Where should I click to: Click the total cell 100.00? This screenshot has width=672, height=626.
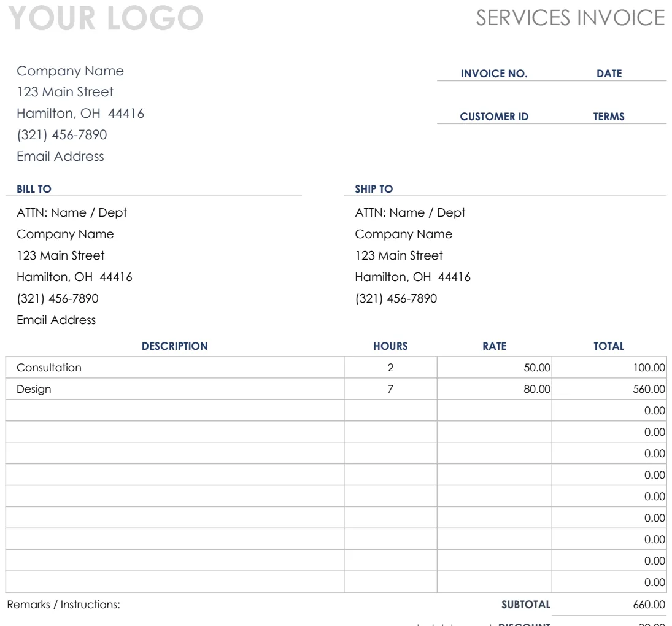(x=609, y=368)
